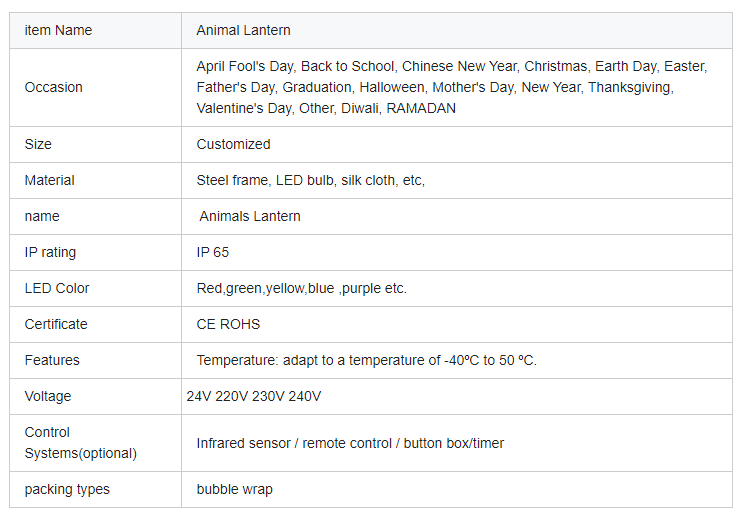Select the Material label cell
Image resolution: width=742 pixels, height=516 pixels.
pyautogui.click(x=50, y=180)
